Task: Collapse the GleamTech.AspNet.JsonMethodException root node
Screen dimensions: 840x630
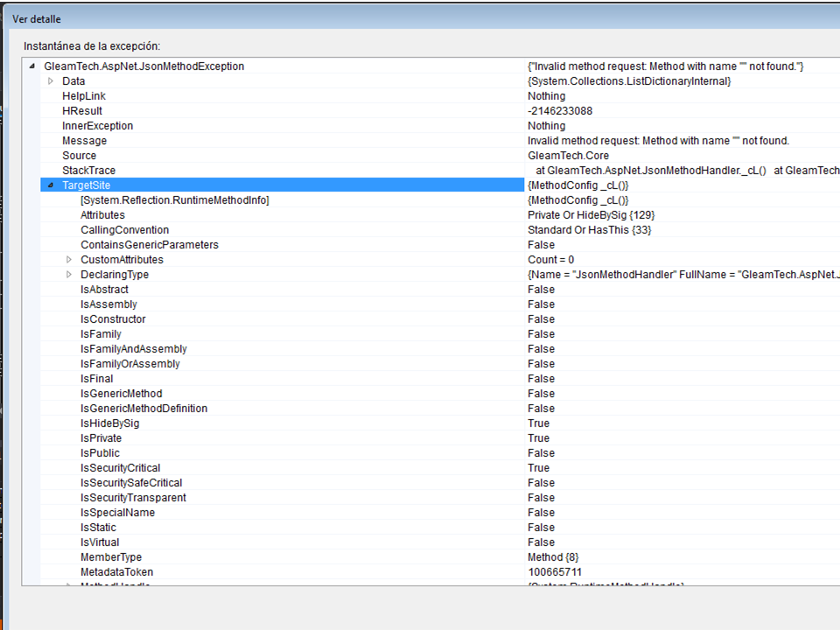Action: click(32, 66)
